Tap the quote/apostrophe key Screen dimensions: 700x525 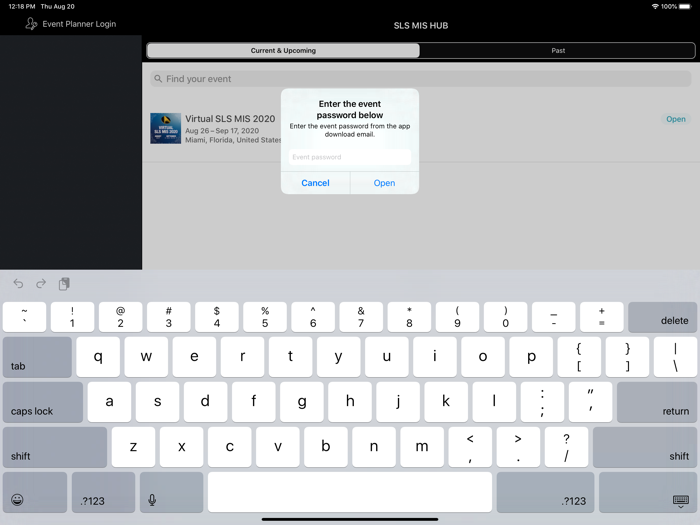point(590,402)
